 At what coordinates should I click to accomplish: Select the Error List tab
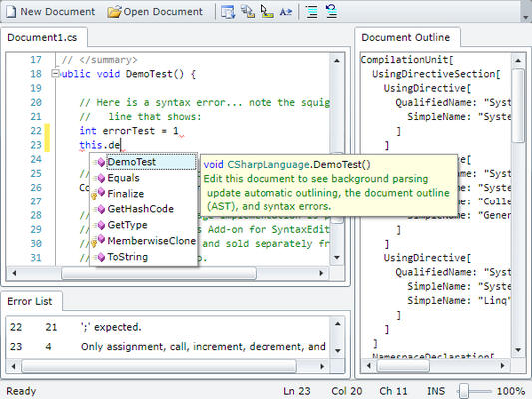pyautogui.click(x=30, y=301)
